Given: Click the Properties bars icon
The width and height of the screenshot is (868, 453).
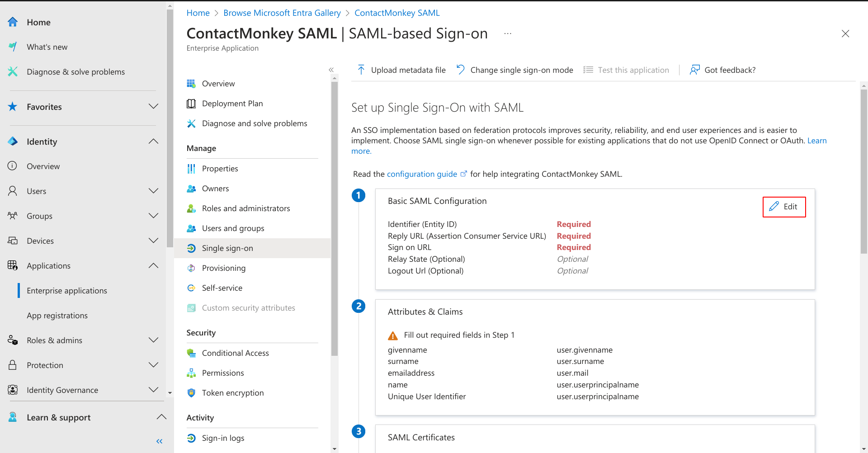Looking at the screenshot, I should pyautogui.click(x=191, y=169).
